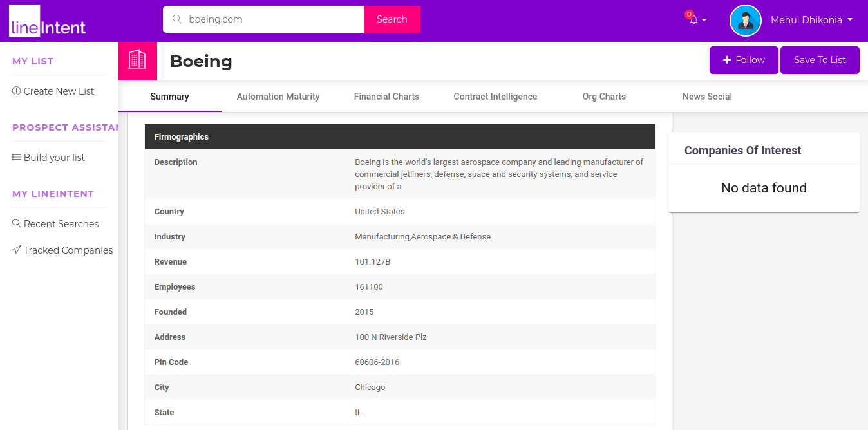Click the PROSPECT ASSISTANT sidebar heading
The height and width of the screenshot is (430, 868).
(x=65, y=127)
